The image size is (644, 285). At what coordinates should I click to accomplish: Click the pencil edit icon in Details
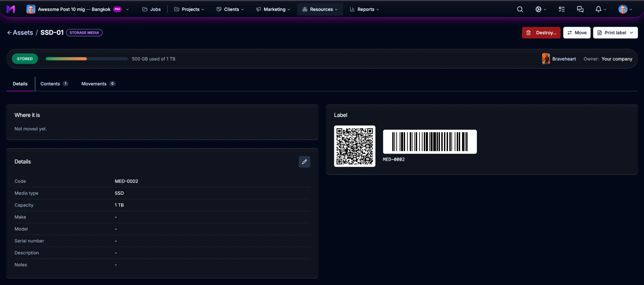pos(304,162)
